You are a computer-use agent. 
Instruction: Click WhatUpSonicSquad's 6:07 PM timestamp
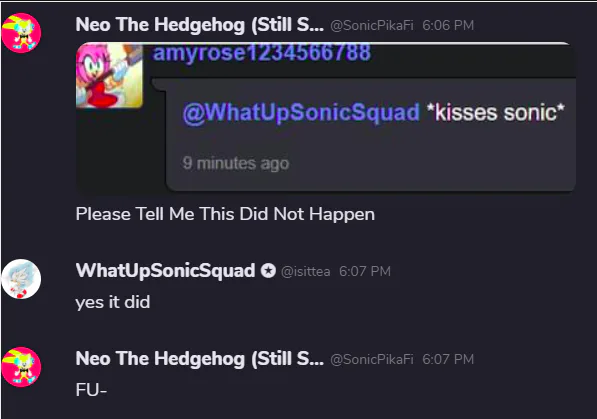(365, 271)
